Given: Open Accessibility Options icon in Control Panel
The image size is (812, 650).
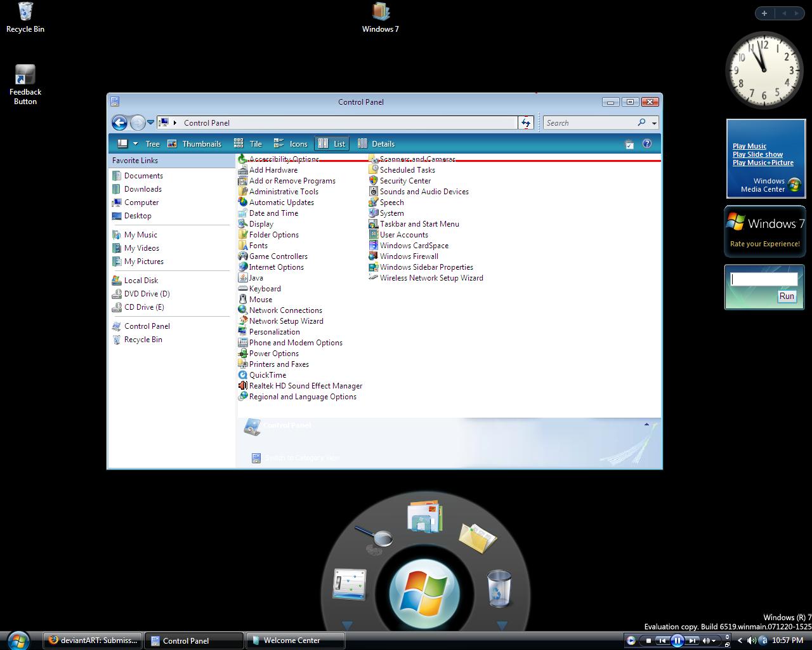Looking at the screenshot, I should click(243, 159).
